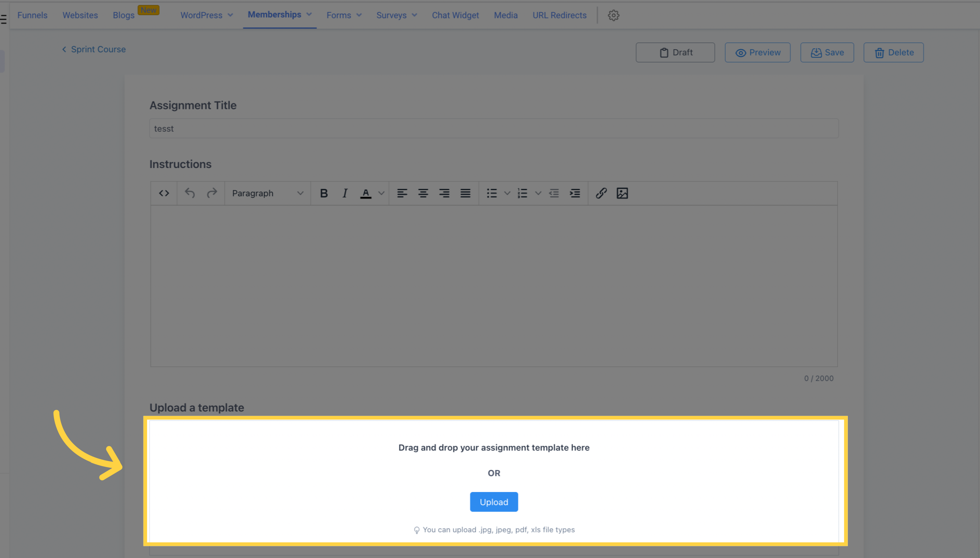Open the URL Redirects tab

coord(559,15)
